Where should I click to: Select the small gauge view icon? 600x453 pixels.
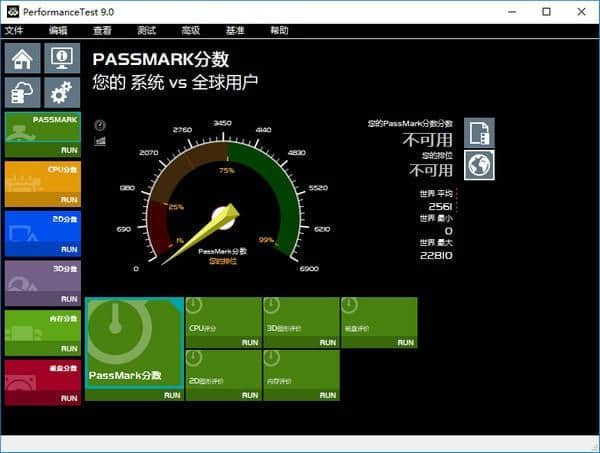(x=100, y=125)
